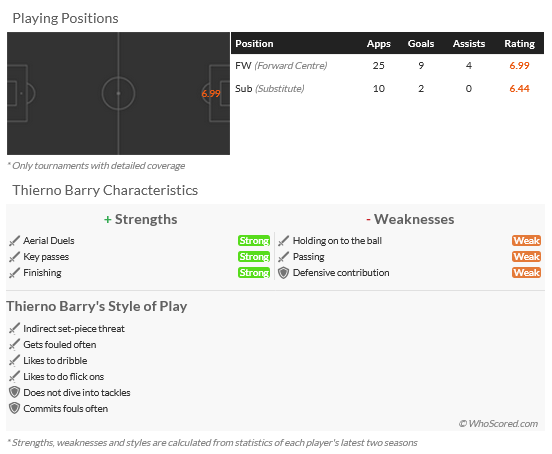Viewport: 552px width, 454px height.
Task: Click the Strong badge for Aerial Duels
Action: click(254, 241)
